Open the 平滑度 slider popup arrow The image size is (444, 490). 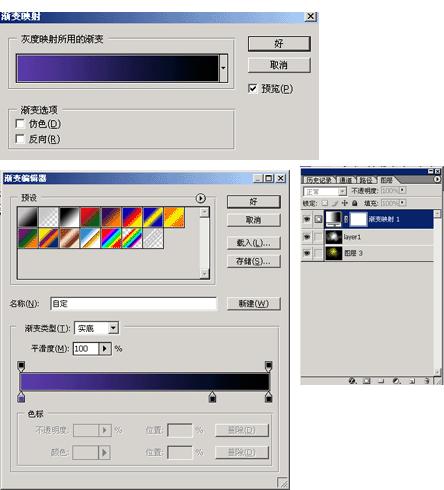point(105,349)
